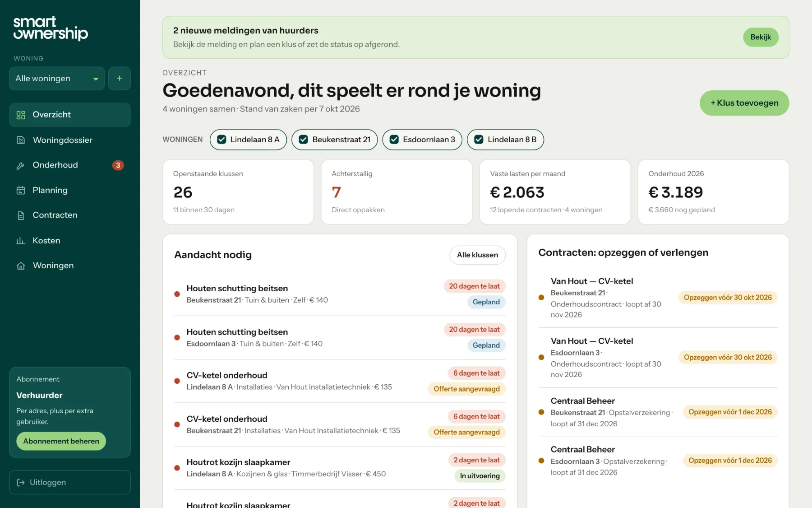The height and width of the screenshot is (508, 812).
Task: Click the Overzicht grid icon
Action: click(21, 115)
